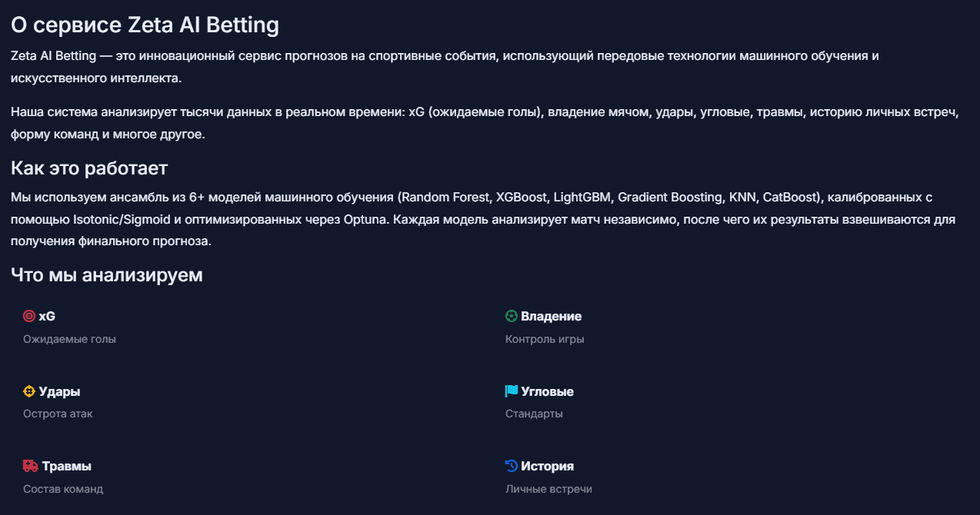Click the heading О сервисе Zeta AI Betting
980x515 pixels.
[x=145, y=25]
